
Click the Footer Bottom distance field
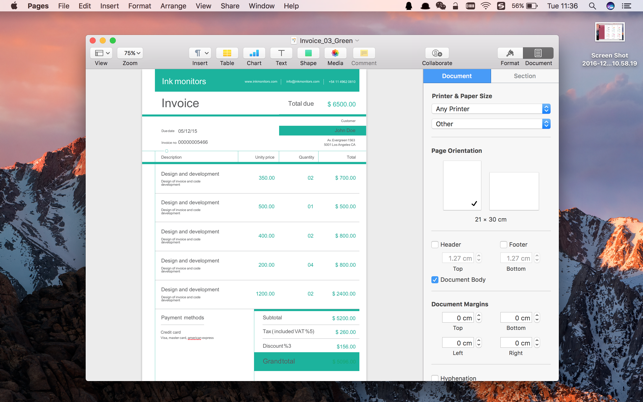point(516,258)
